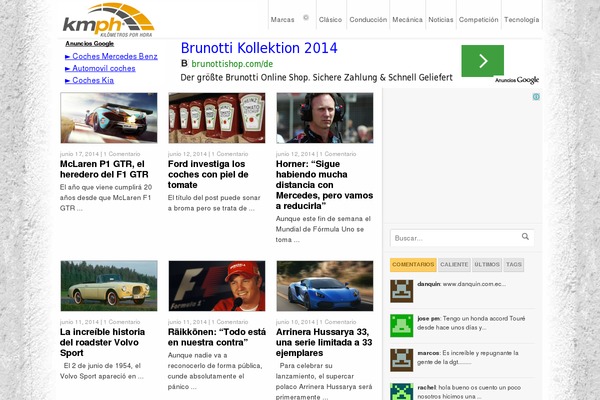Viewport: 600px width, 400px height.
Task: Open jose pen comment about honda accord
Action: (471, 323)
